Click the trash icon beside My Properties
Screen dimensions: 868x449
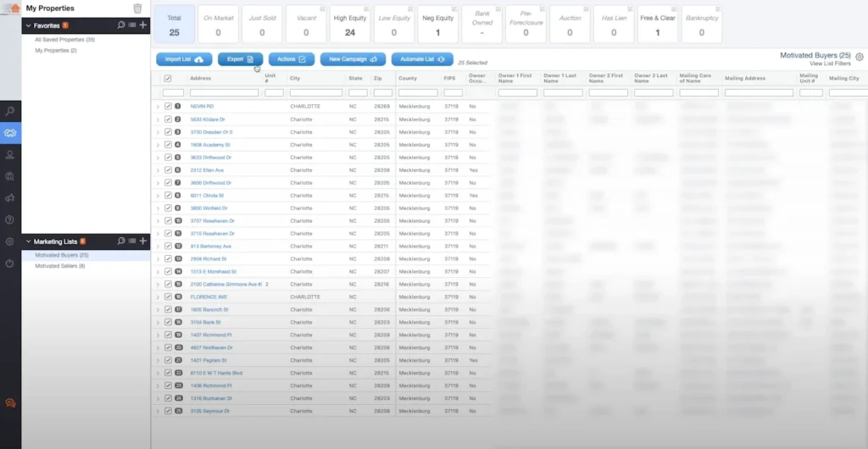pos(137,8)
